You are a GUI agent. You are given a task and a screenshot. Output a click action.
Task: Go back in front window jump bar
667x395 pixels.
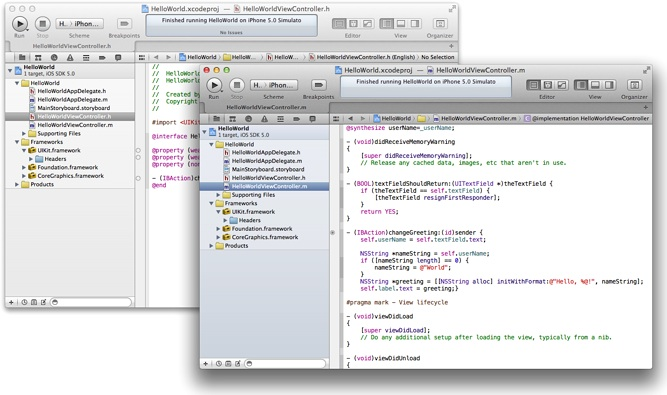(350, 119)
